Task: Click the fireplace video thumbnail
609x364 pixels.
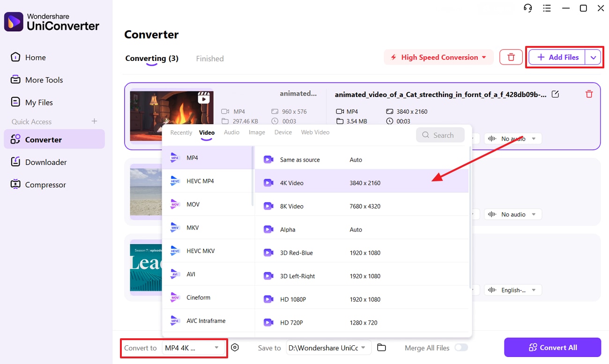Action: [171, 116]
